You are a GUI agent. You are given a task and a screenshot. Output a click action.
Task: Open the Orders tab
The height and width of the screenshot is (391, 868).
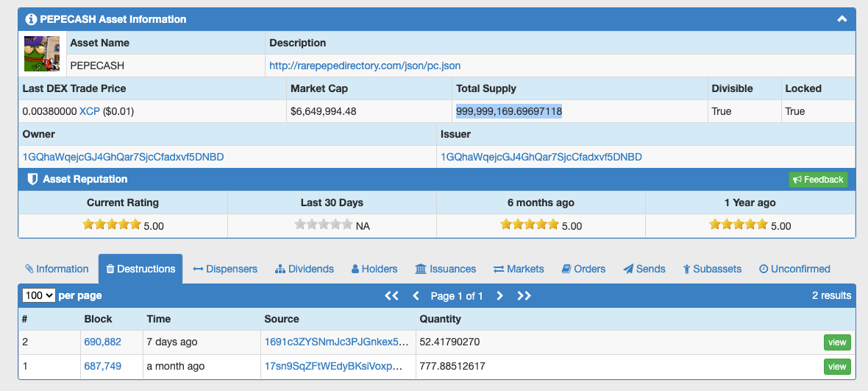[583, 270]
